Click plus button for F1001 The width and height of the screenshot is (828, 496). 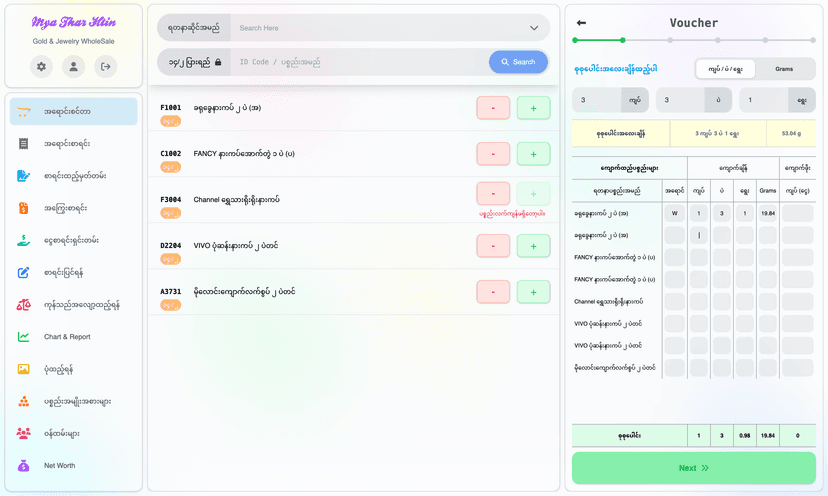[533, 108]
